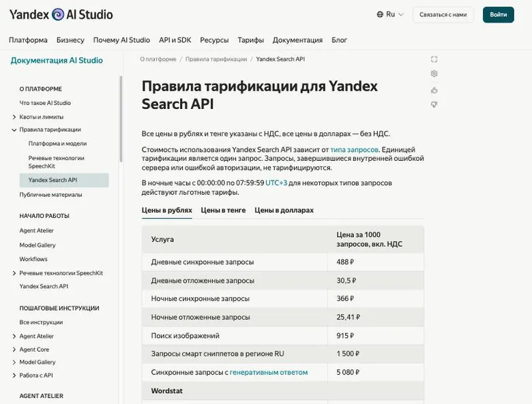Open Agent Atelier under Начало работы

point(37,230)
